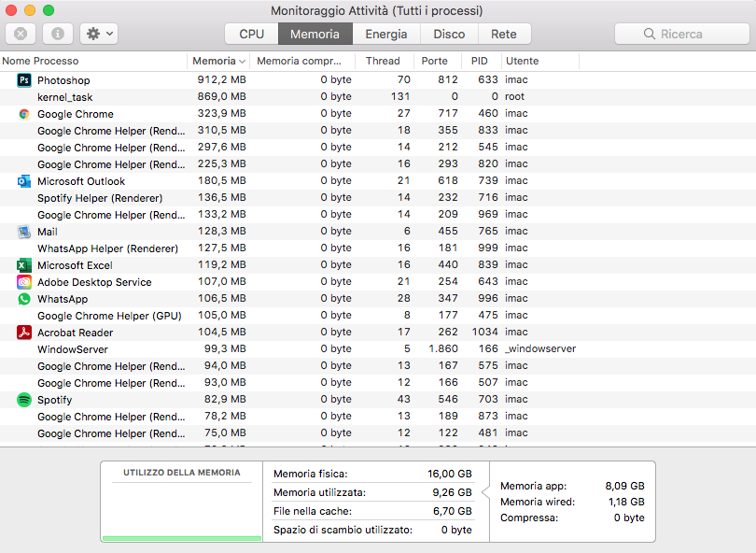Viewport: 756px width, 553px height.
Task: Select Chrome Helper row with PID 507
Action: click(378, 383)
